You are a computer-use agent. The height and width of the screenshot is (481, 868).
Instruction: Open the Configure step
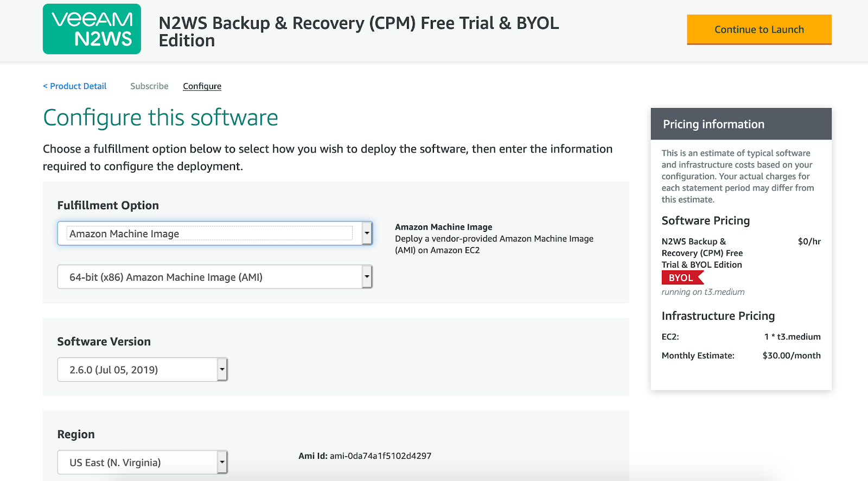pos(202,86)
